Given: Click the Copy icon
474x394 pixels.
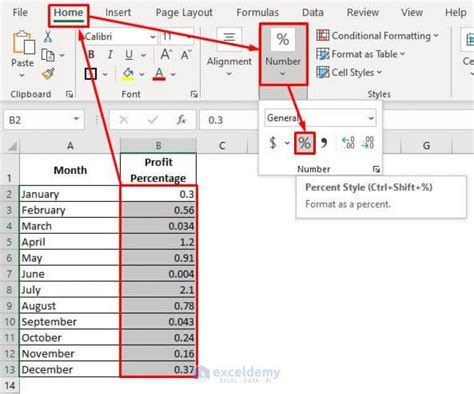Looking at the screenshot, I should pos(48,55).
